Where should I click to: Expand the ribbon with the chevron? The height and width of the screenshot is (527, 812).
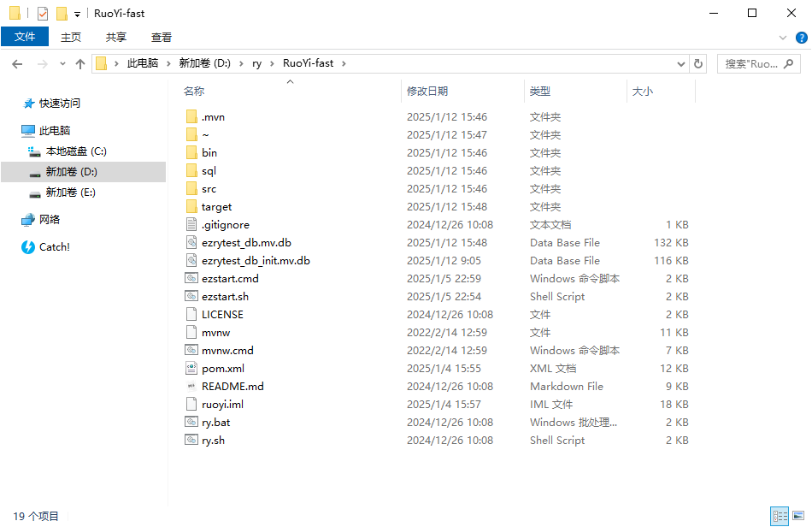click(x=783, y=38)
